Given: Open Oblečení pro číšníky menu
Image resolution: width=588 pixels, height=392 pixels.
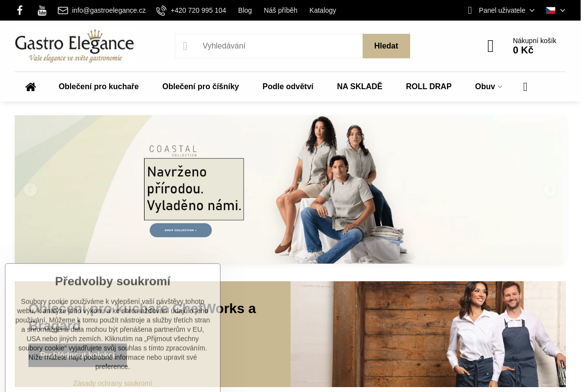Looking at the screenshot, I should [x=200, y=87].
